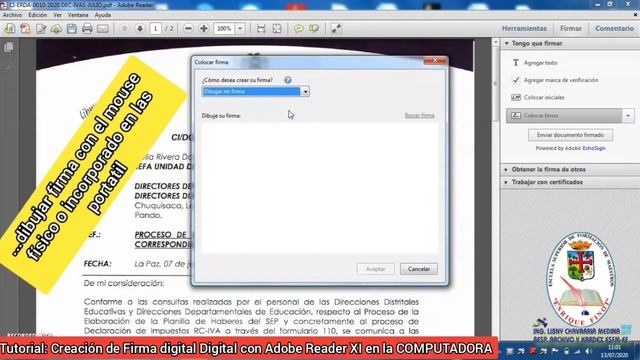The height and width of the screenshot is (360, 640).
Task: Click the network signal icon in system tray
Action: [x=577, y=351]
